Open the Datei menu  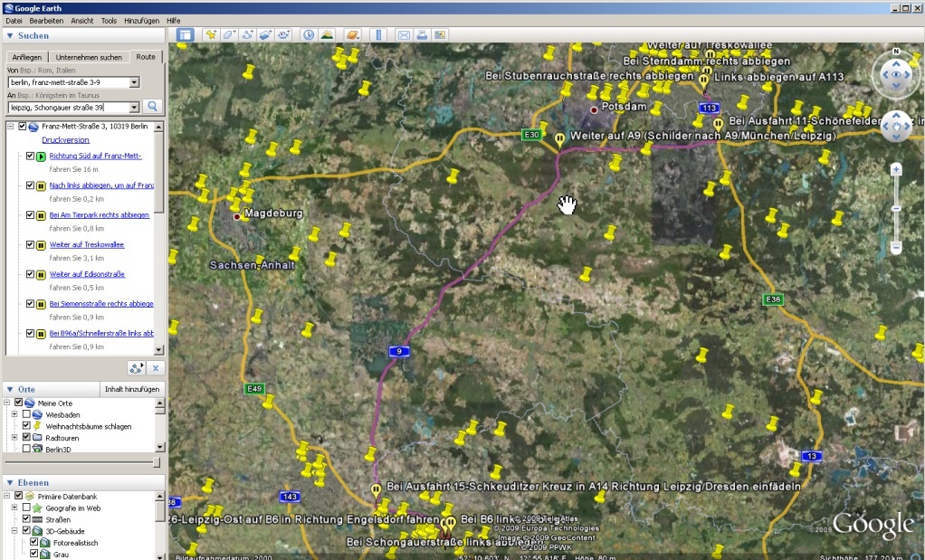click(14, 21)
